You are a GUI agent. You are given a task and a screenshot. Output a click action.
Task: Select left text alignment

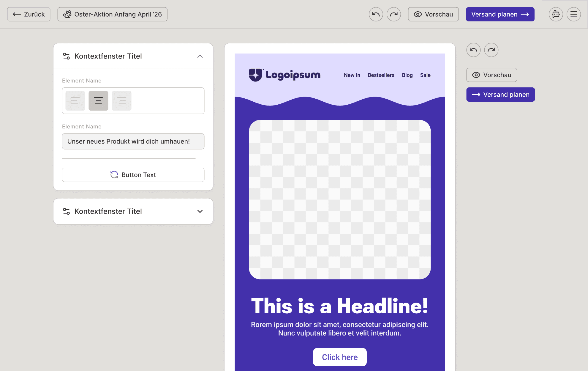[75, 101]
